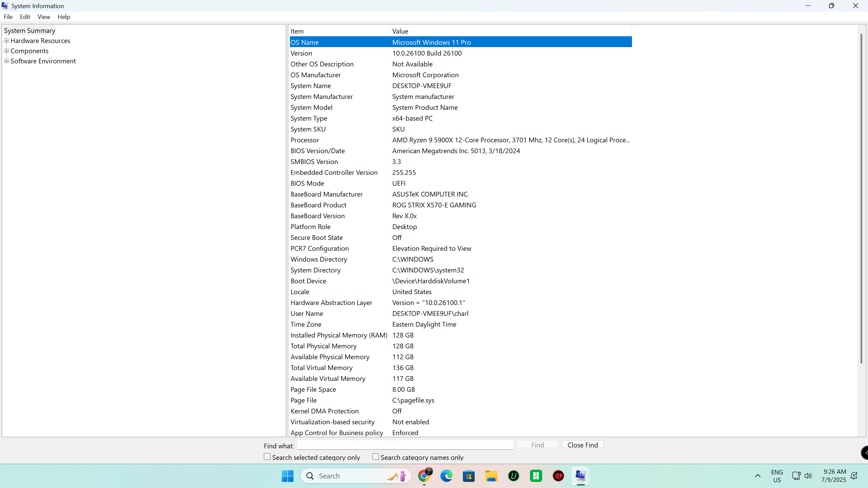This screenshot has height=488, width=868.
Task: Select the Processor row
Action: pos(461,140)
